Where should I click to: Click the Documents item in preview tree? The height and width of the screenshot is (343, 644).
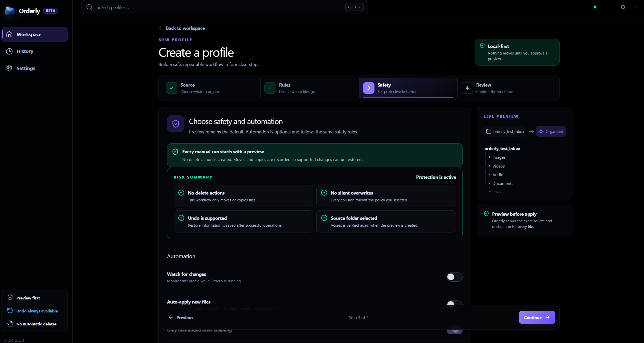click(x=503, y=184)
